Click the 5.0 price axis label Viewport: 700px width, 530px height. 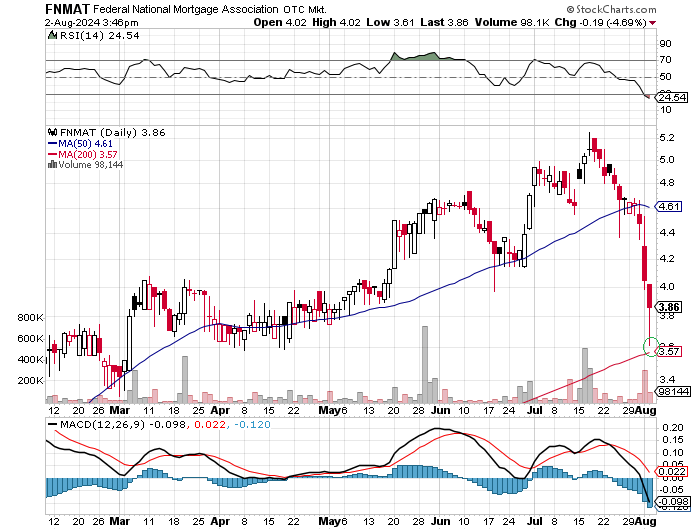667,160
